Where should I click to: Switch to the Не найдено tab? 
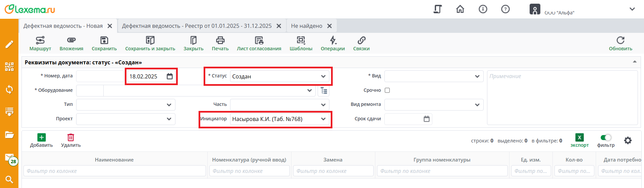pyautogui.click(x=307, y=26)
